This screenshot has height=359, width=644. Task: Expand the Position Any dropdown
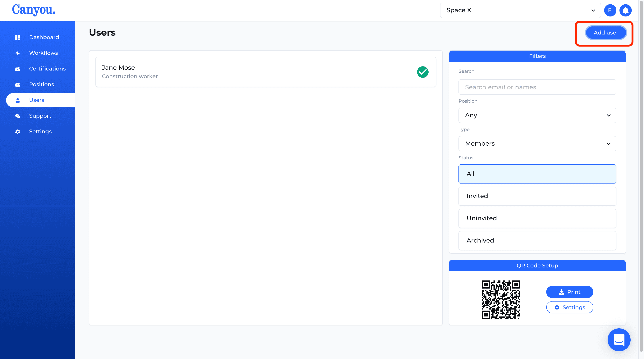(537, 115)
